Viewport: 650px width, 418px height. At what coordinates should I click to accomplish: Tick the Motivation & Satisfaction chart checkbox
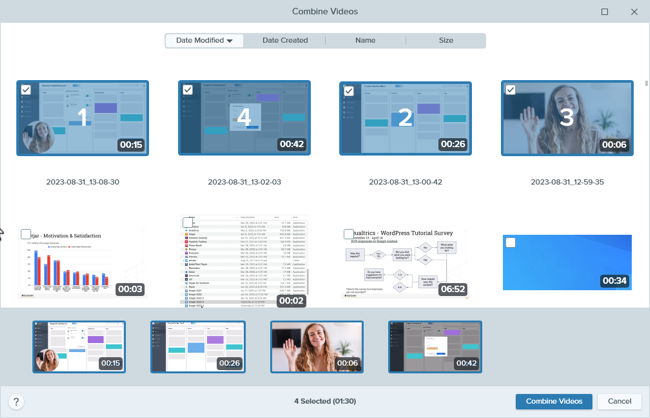point(26,234)
